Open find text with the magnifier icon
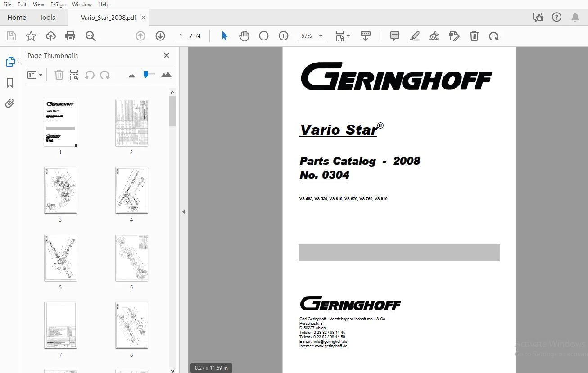 90,36
